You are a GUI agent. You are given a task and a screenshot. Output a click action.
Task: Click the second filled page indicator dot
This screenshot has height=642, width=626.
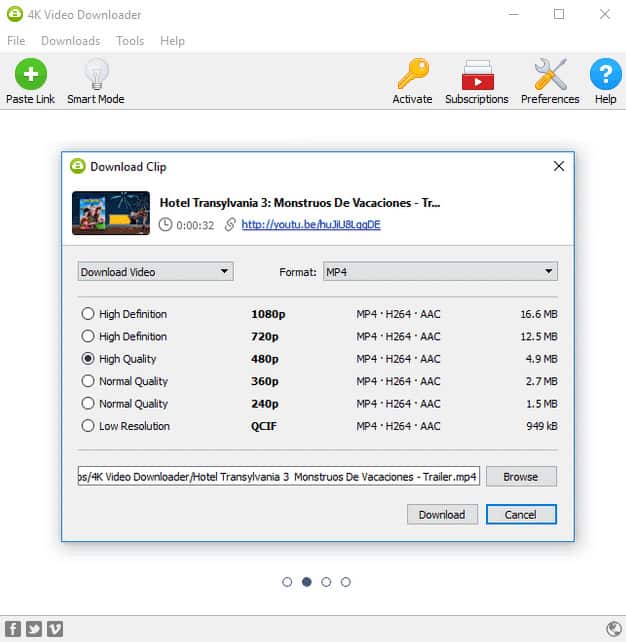(x=307, y=582)
